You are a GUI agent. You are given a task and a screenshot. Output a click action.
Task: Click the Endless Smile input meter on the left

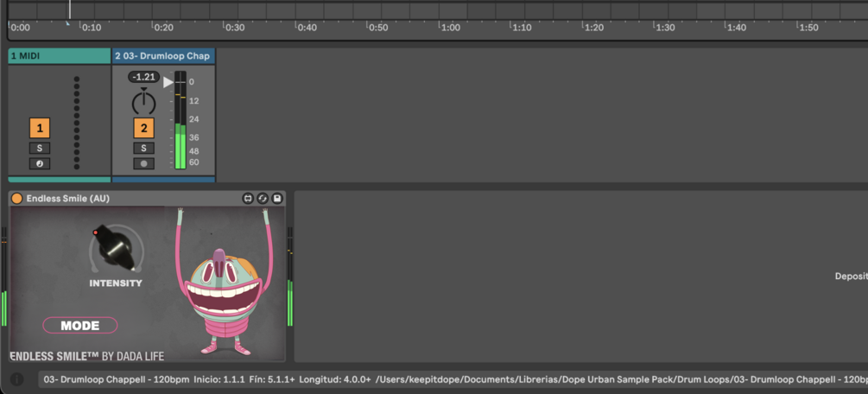tap(3, 277)
